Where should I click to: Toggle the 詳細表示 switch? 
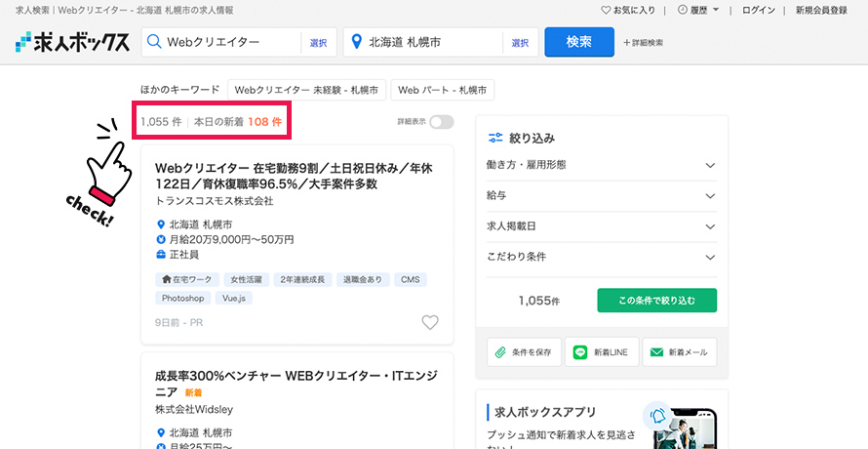(442, 122)
